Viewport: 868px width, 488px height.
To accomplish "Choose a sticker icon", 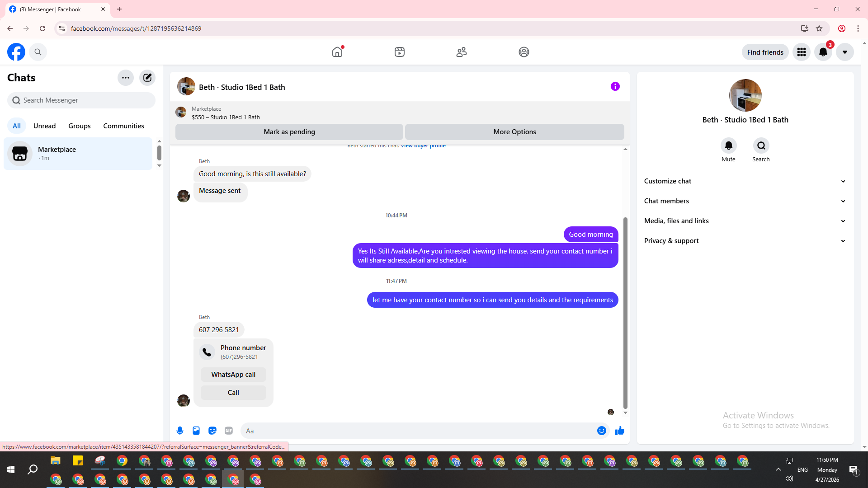I will pos(212,431).
